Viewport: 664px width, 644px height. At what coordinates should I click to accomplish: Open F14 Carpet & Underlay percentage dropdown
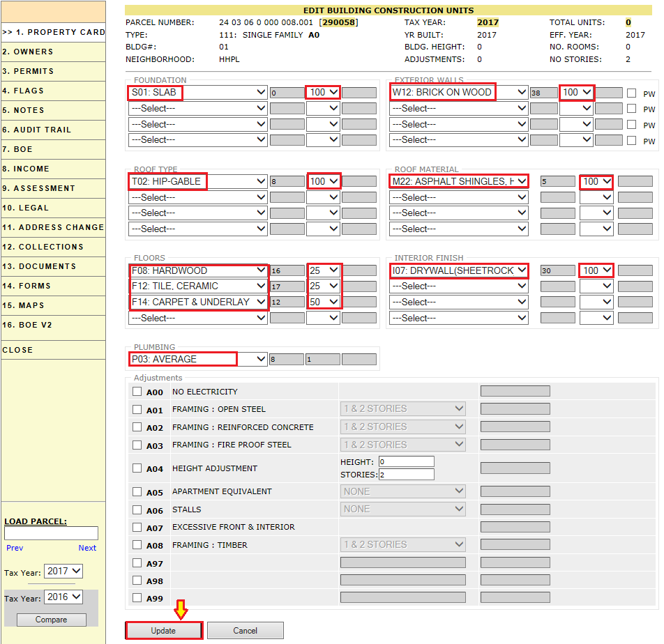point(324,302)
